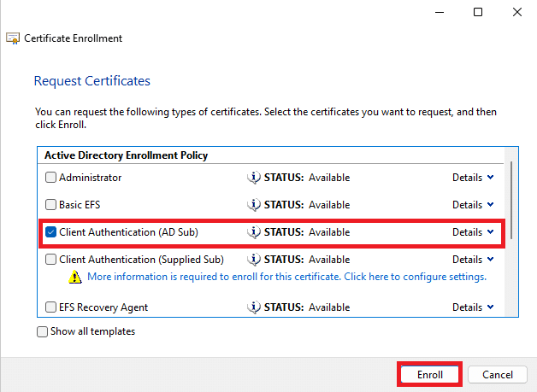
Task: Expand Details for EFS Recovery Agent
Action: pos(473,307)
